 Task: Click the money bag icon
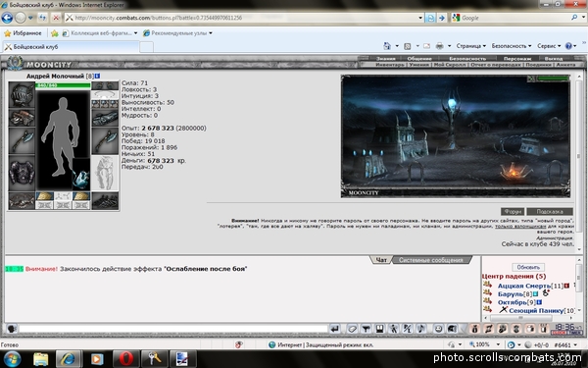point(474,329)
